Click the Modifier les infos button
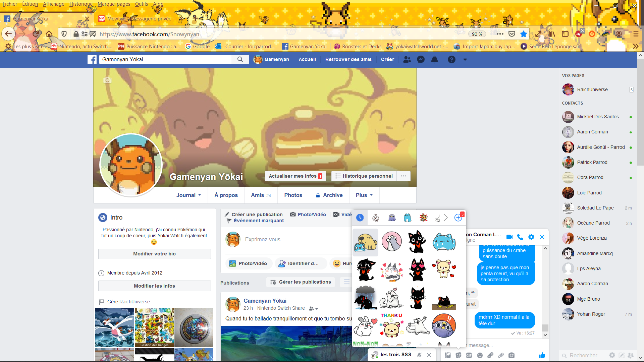 pos(154,286)
